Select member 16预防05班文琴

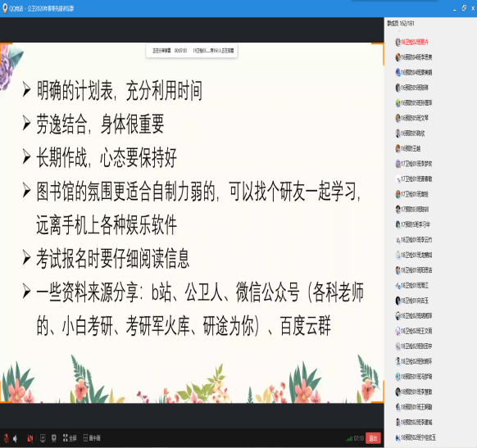(411, 118)
